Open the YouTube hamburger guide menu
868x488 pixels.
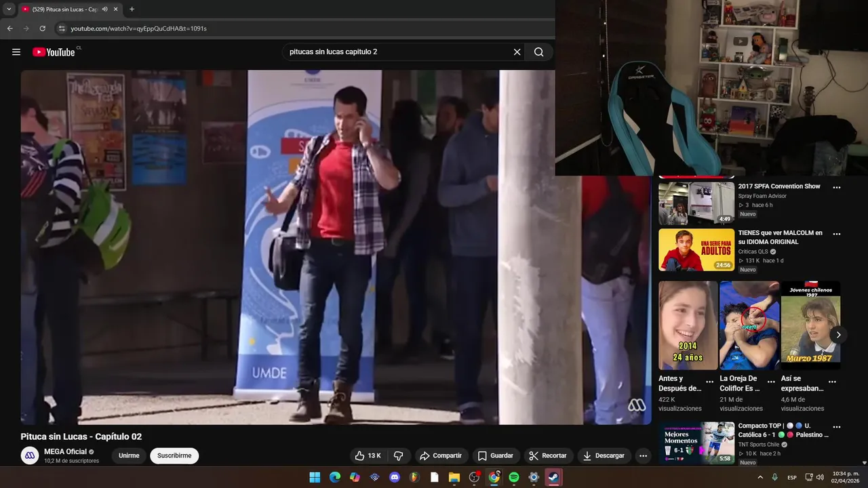(x=16, y=52)
